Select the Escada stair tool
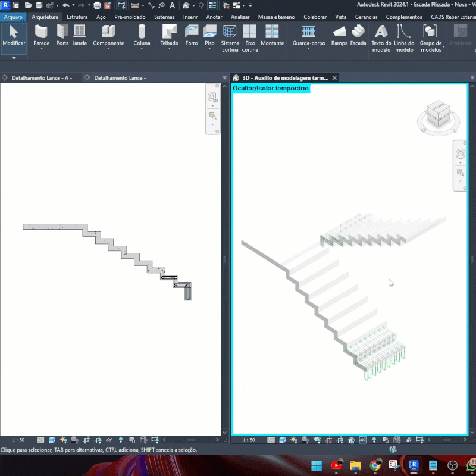This screenshot has width=476, height=476. click(x=358, y=35)
